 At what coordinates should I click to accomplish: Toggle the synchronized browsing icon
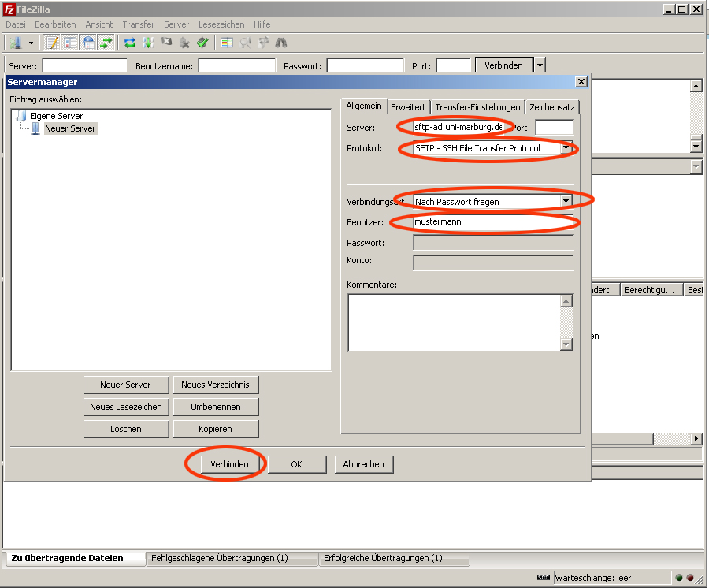click(x=263, y=43)
